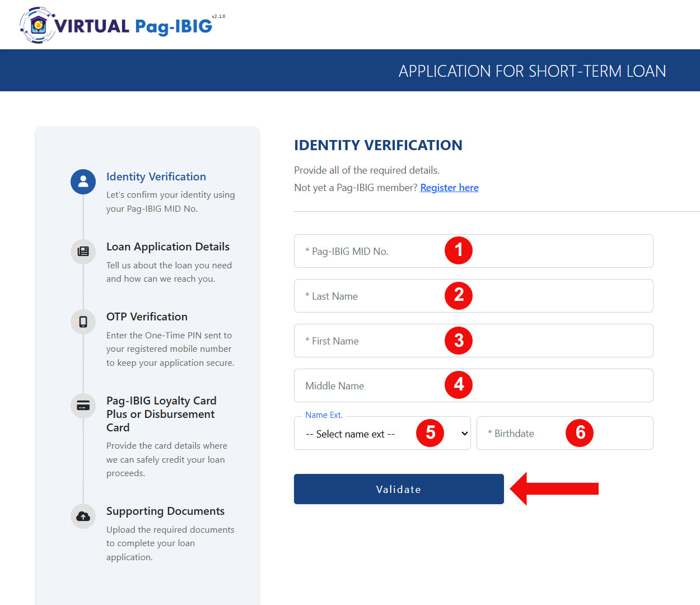This screenshot has height=605, width=700.
Task: Select the OTP Verification step title
Action: coord(147,317)
